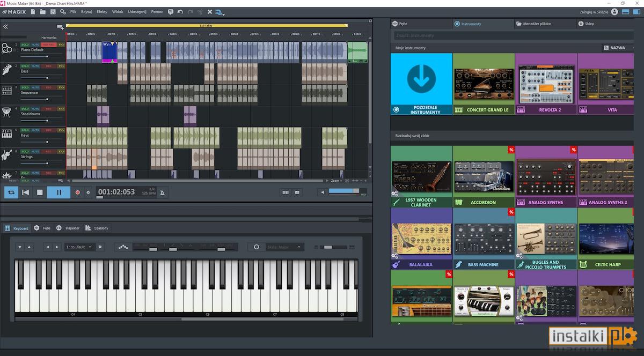Mute the master volume speaker icon
This screenshot has width=644, height=356.
[x=323, y=192]
